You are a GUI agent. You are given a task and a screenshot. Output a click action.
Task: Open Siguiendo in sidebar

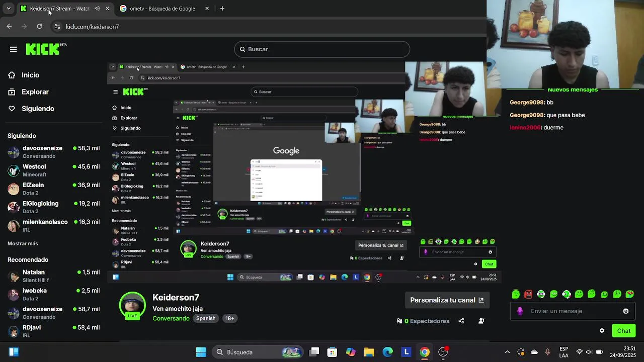pyautogui.click(x=38, y=109)
